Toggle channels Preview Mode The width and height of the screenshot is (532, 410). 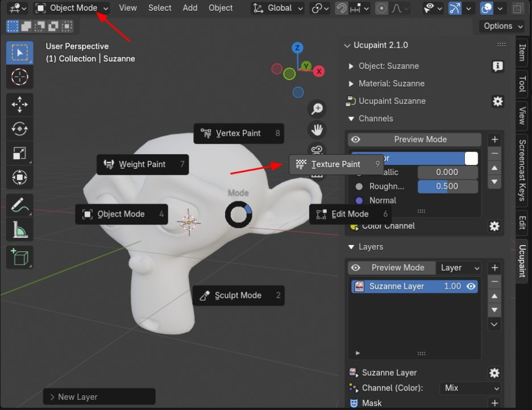click(x=414, y=139)
